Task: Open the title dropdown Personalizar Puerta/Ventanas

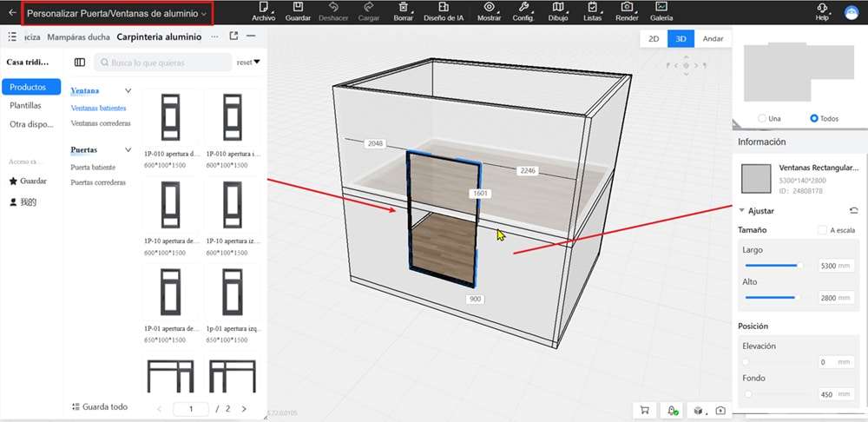Action: coord(117,13)
